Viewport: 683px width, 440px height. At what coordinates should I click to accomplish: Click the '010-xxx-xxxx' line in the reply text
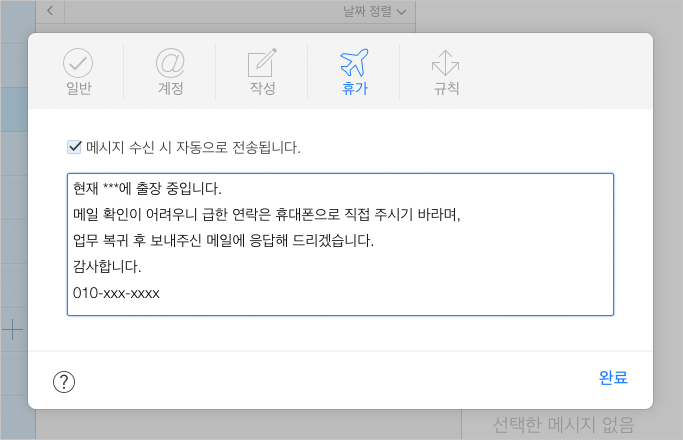tap(116, 293)
